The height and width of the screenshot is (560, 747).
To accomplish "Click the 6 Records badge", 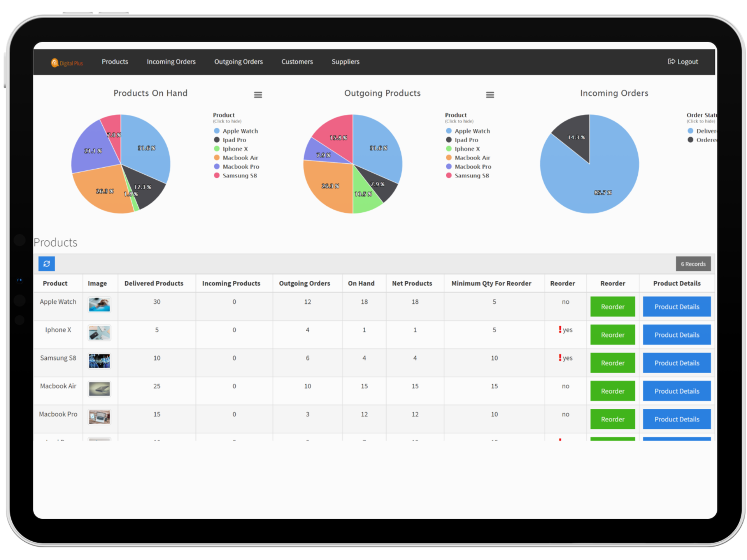I will [x=693, y=264].
